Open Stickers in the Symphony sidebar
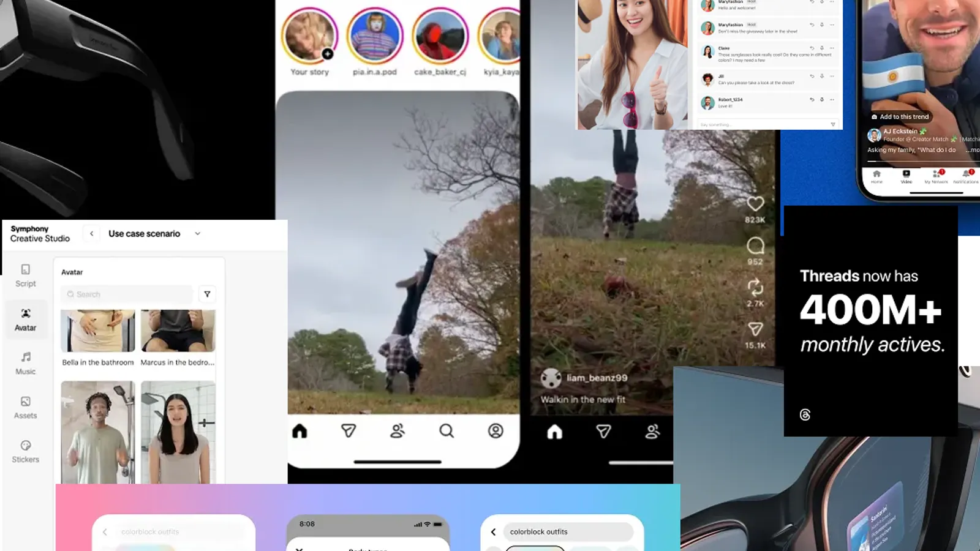 [26, 451]
